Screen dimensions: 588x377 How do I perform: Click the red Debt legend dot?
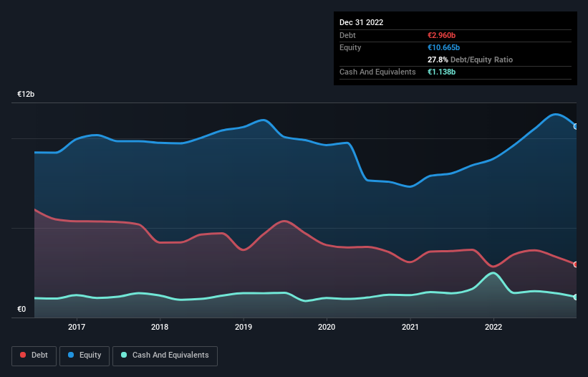pyautogui.click(x=23, y=355)
